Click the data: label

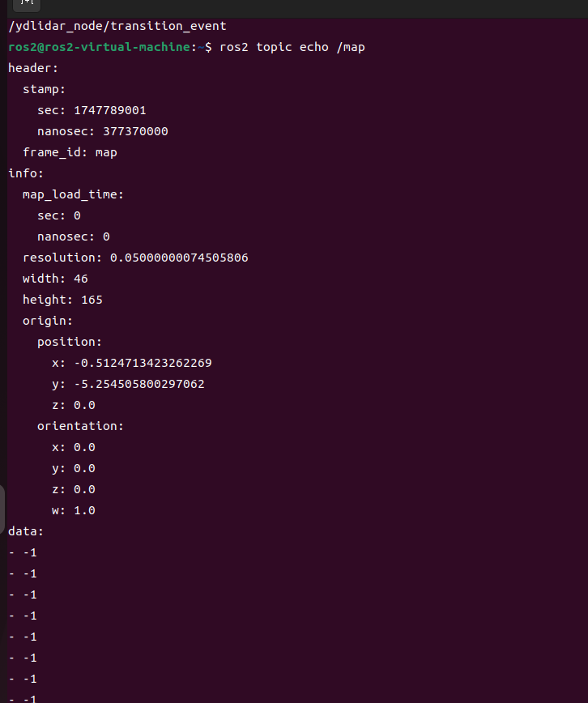coord(26,531)
